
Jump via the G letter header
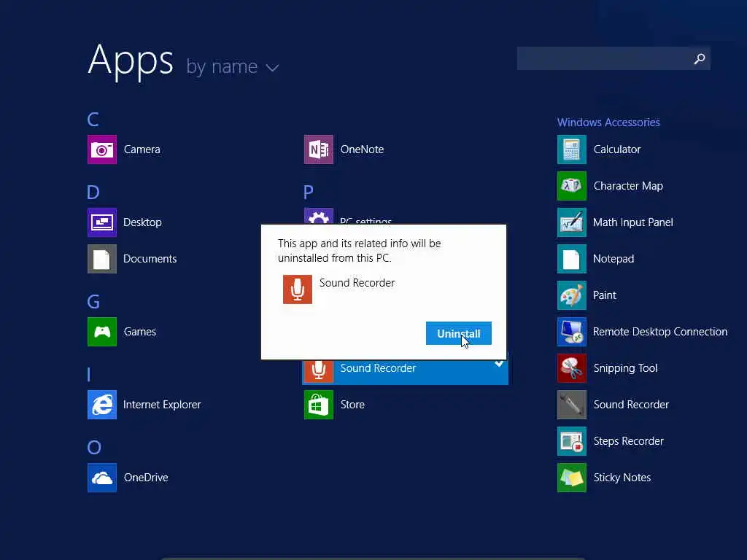point(94,301)
